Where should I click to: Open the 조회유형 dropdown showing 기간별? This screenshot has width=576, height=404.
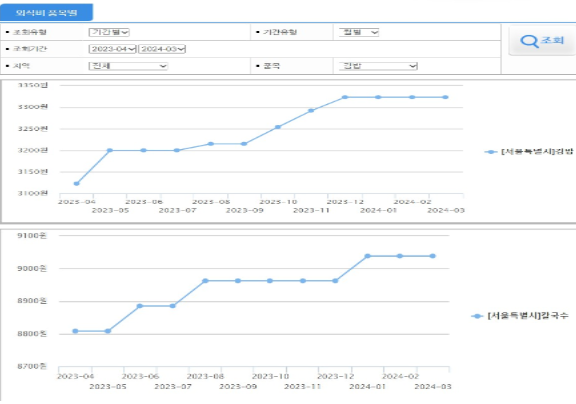(x=109, y=32)
